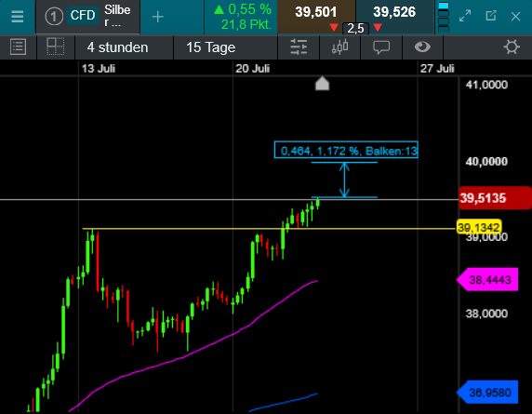Toggle visibility with the eye icon

(x=422, y=47)
